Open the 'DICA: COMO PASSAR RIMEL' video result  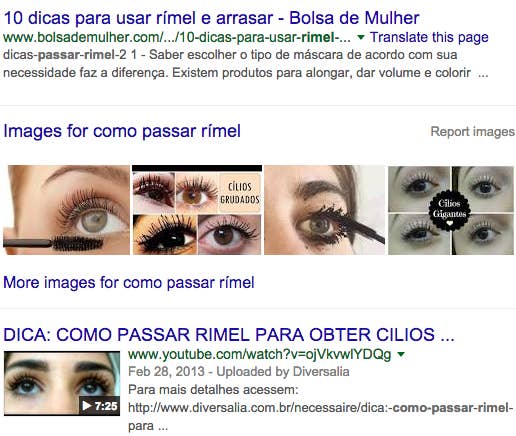229,335
